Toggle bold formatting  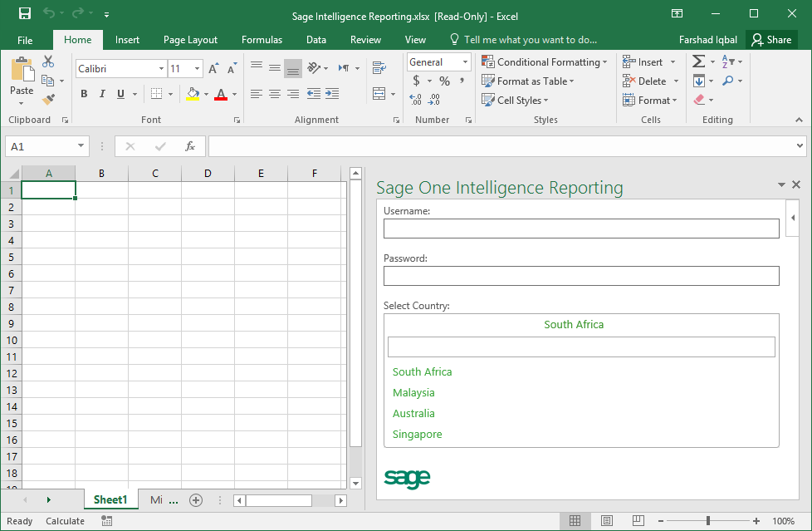point(83,94)
